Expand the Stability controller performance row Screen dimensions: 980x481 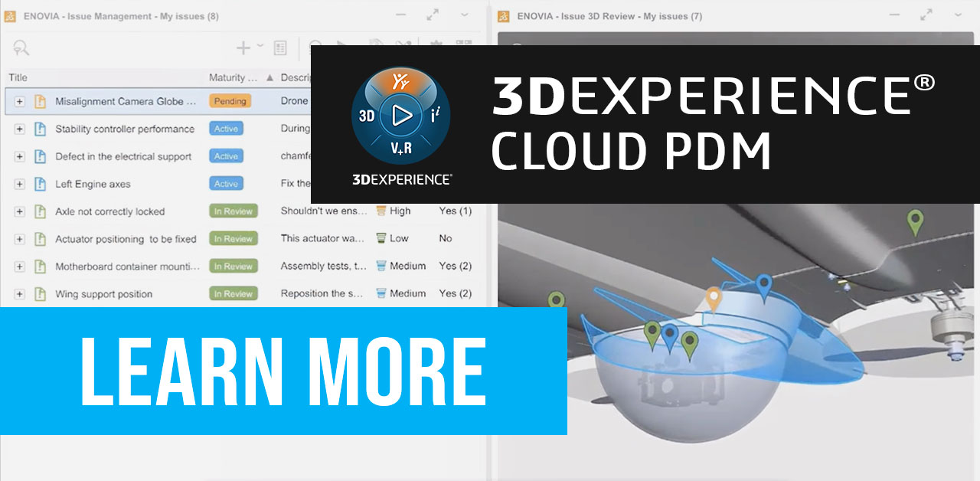20,129
